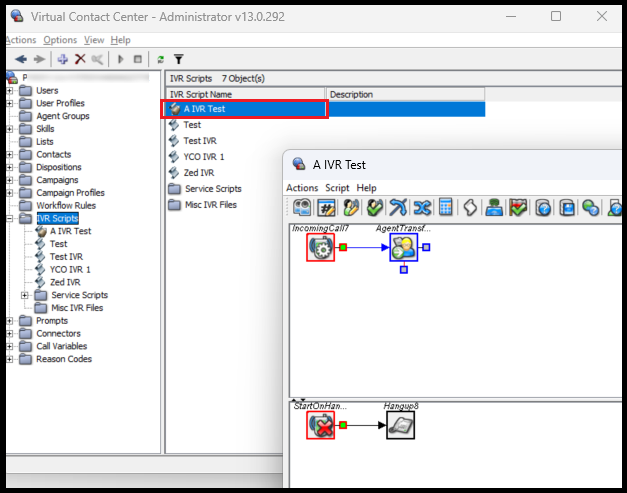Screen dimensions: 627x493
Task: Click the grayed-out key icon in the toolbar
Action: pos(97,59)
